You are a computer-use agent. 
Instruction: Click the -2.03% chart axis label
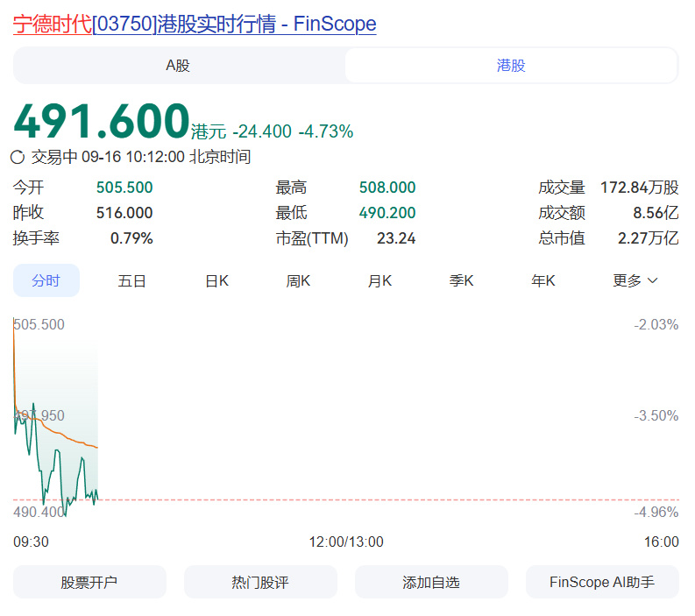[656, 324]
